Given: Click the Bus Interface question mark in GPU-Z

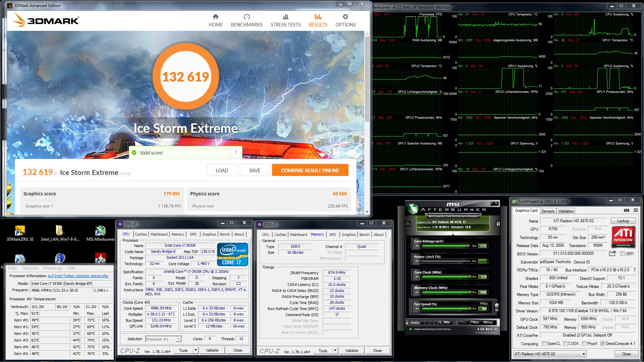Looking at the screenshot, I should [634, 270].
